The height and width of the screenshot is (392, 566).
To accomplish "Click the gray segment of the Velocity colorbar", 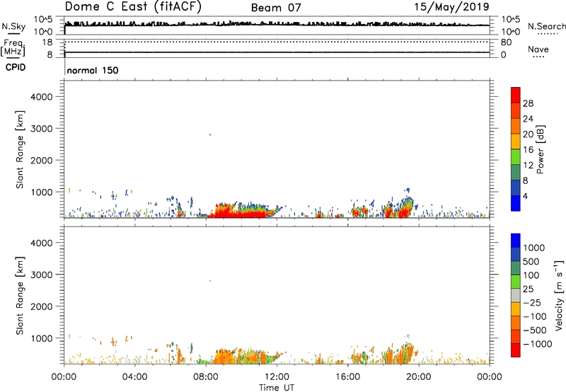I will (516, 295).
